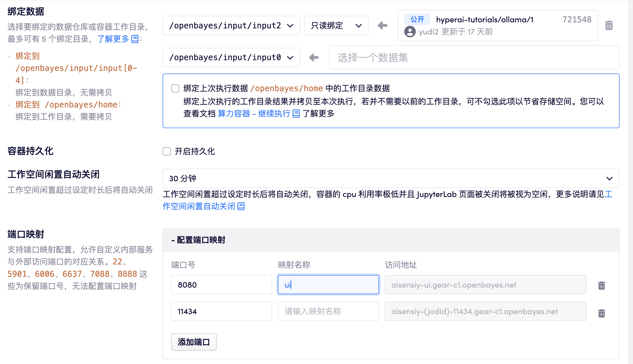Viewport: 633px width, 364px height.
Task: Click the arrow icon beside 只读绑定 dropdown
Action: coord(382,25)
